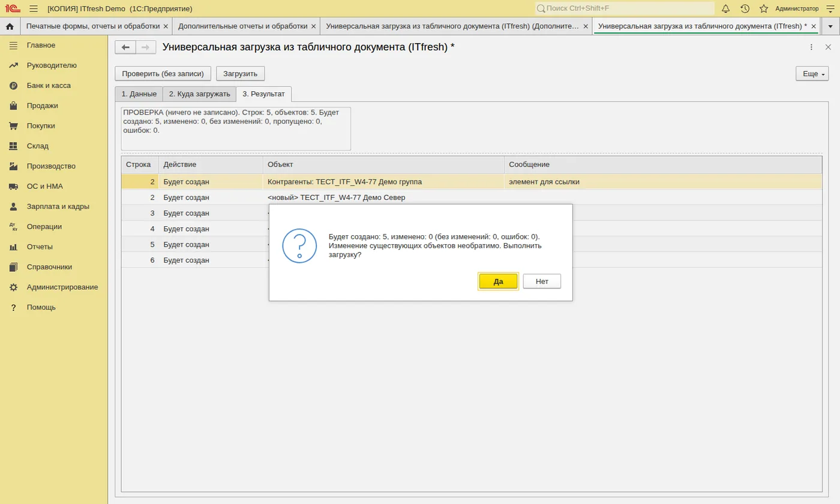The width and height of the screenshot is (840, 504).
Task: Close the Дополнительные отчеты и обработки tab
Action: point(313,26)
